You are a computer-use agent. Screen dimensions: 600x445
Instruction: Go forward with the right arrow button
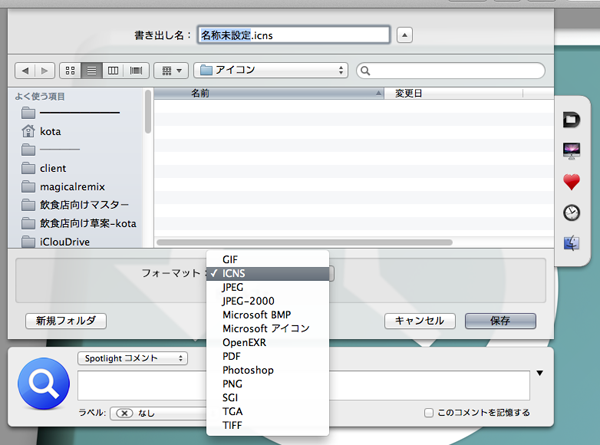point(45,70)
